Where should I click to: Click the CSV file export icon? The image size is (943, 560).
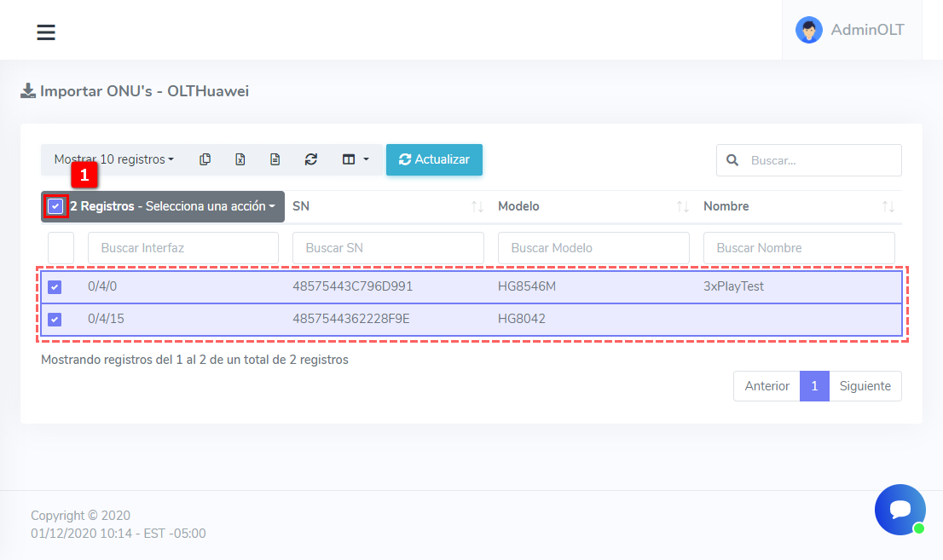coord(275,159)
